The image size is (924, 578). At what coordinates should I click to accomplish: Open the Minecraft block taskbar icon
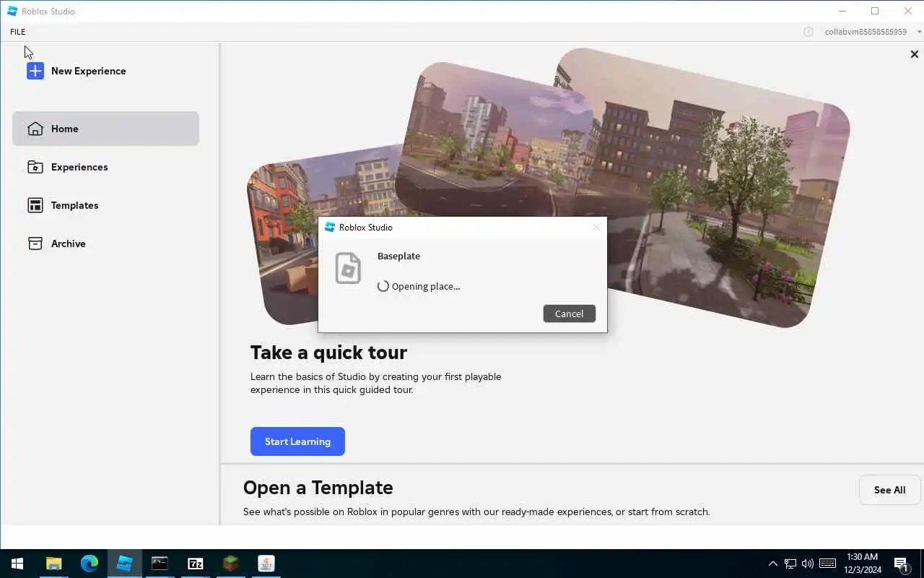[x=230, y=564]
